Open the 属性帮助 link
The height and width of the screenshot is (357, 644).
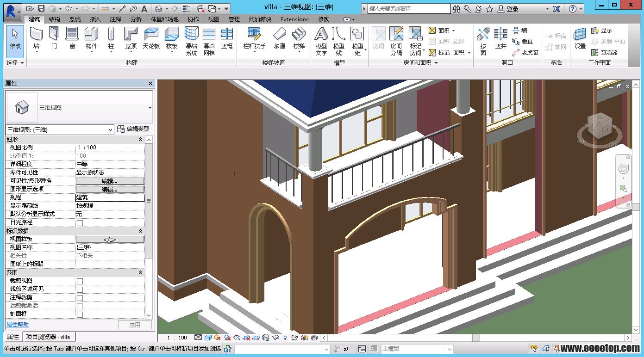[18, 325]
